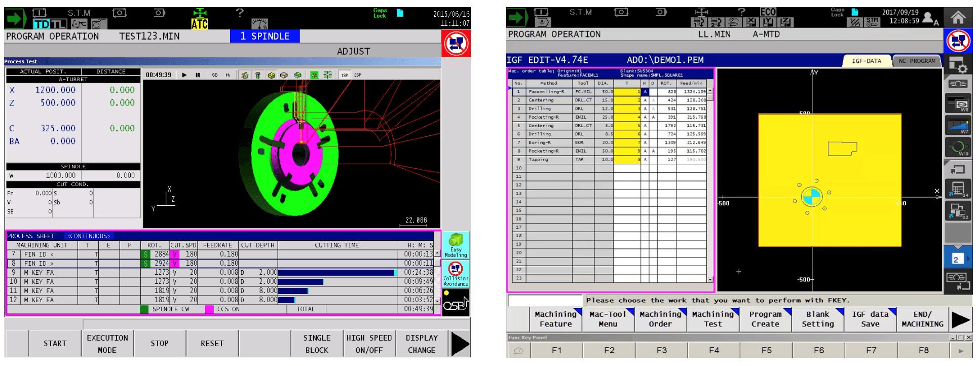Show more function keys on the IGF screen
The image size is (980, 366).
[x=960, y=320]
